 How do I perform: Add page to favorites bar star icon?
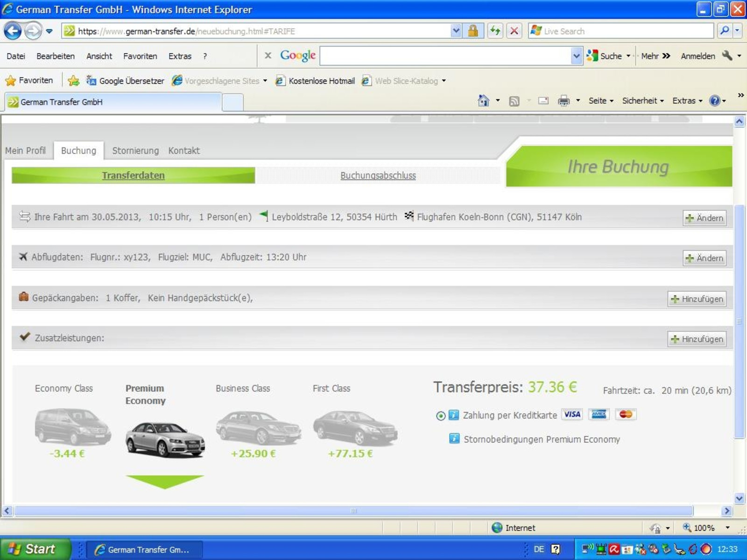(73, 81)
